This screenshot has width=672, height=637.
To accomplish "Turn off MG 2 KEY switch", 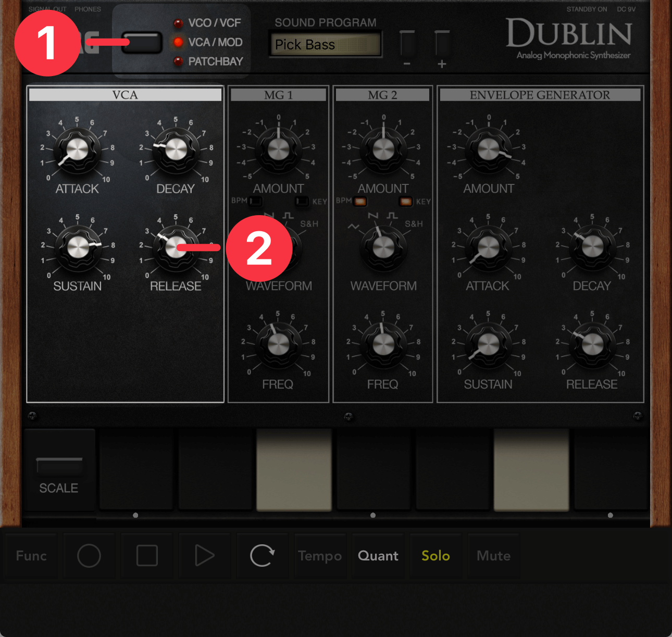I will pos(405,201).
